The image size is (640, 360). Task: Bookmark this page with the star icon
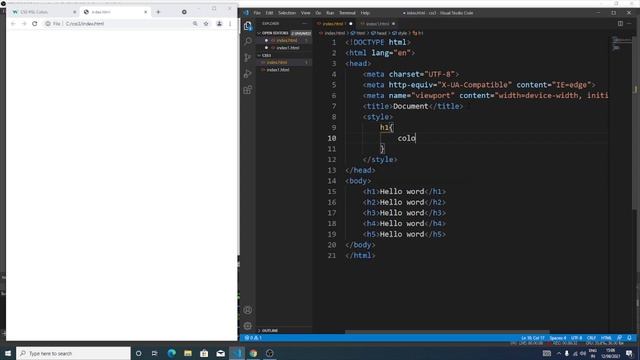[x=206, y=24]
